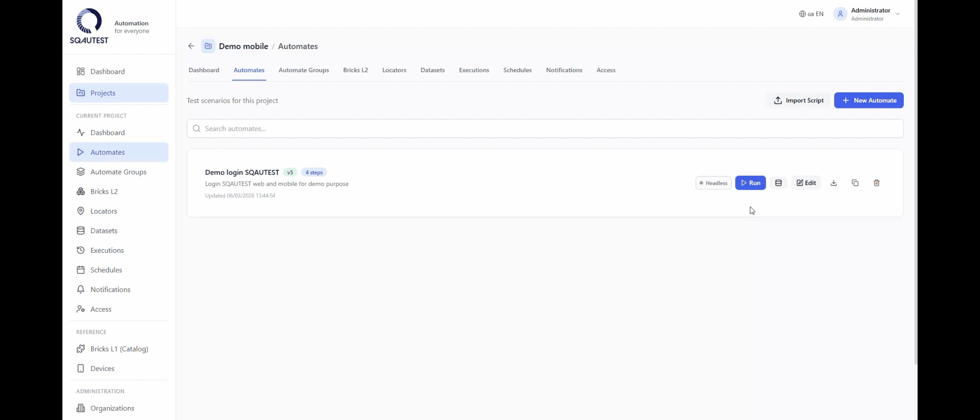
Task: Click the download export icon for the automate
Action: point(833,183)
